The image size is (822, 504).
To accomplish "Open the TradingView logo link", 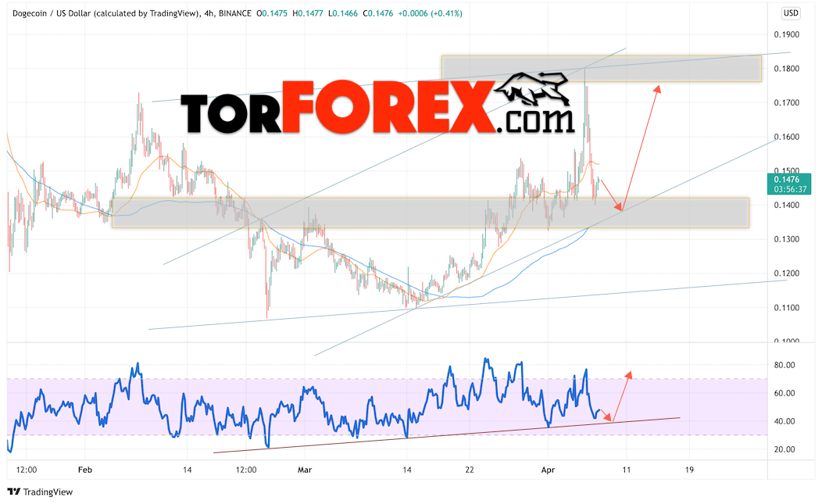I will tap(40, 491).
